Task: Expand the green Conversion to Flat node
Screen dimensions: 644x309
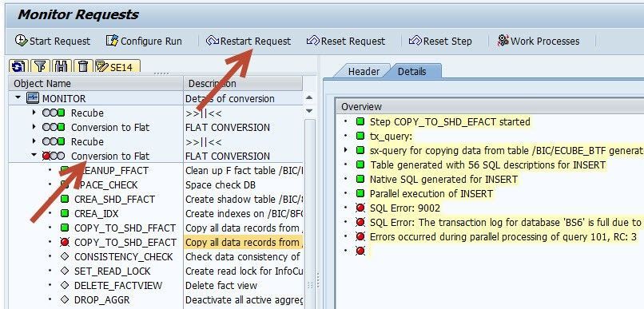Action: [x=34, y=127]
